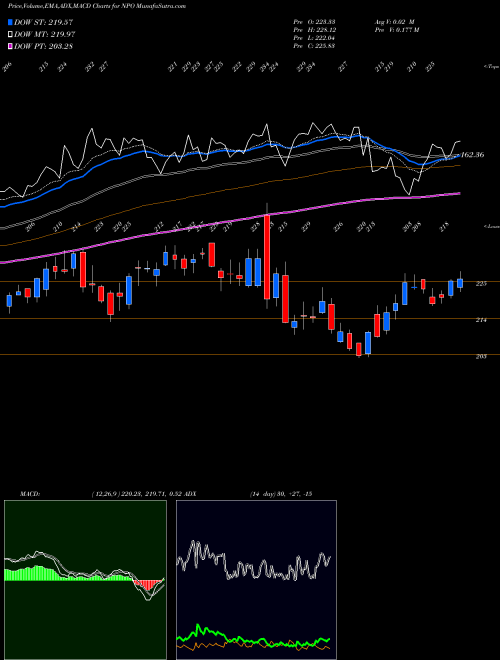500x660 pixels.
Task: Click the '<Lows' label
Action: pyautogui.click(x=490, y=227)
